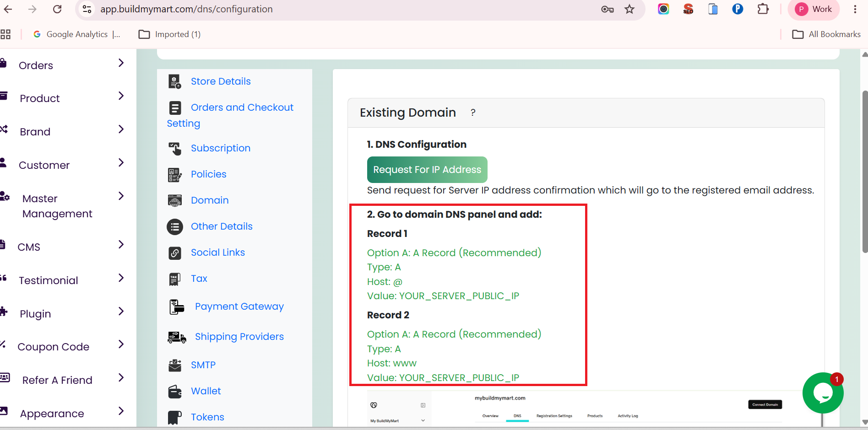
Task: View site information icon in address bar
Action: point(87,9)
